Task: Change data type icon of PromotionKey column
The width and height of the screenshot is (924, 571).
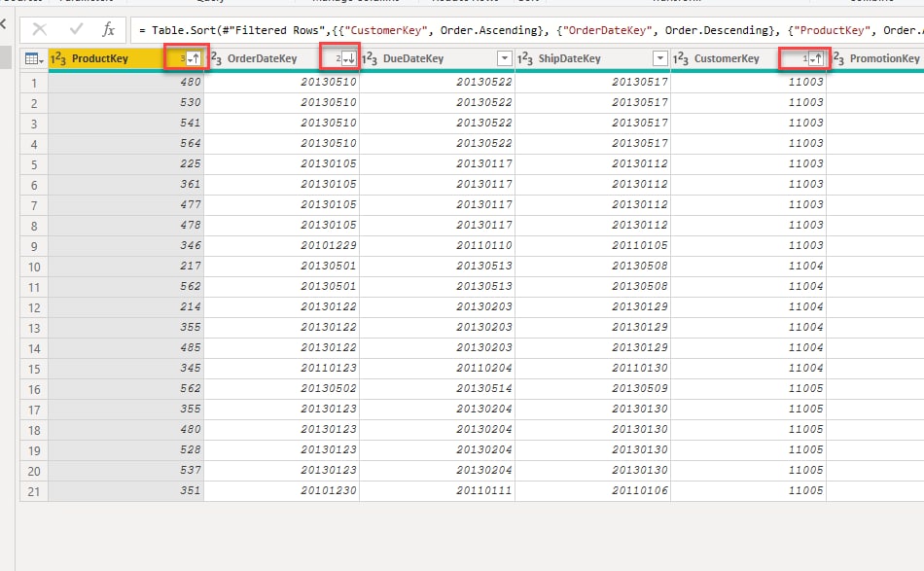Action: point(838,58)
